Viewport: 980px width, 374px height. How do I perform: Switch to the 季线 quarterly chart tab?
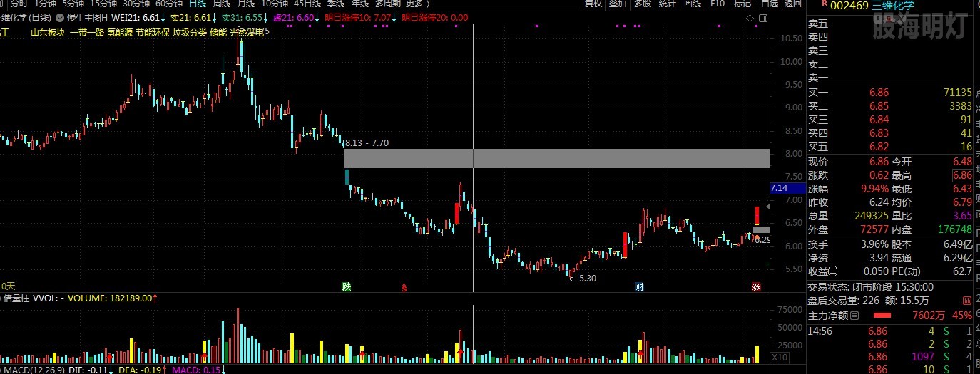point(336,4)
